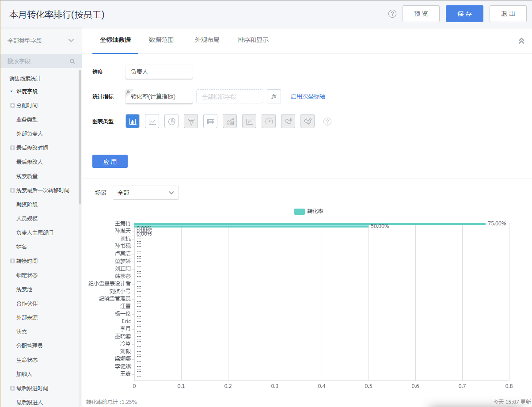
Task: Switch to the 数据范围 tab
Action: (x=161, y=40)
